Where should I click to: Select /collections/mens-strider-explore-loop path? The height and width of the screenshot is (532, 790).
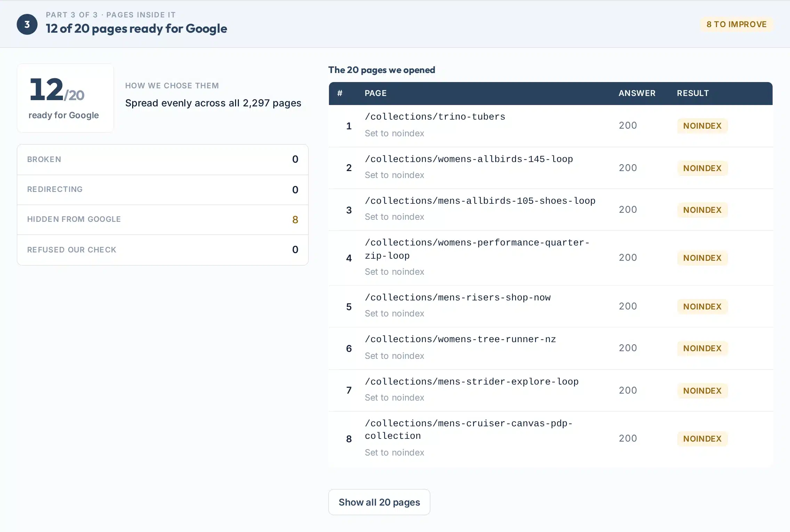point(471,381)
